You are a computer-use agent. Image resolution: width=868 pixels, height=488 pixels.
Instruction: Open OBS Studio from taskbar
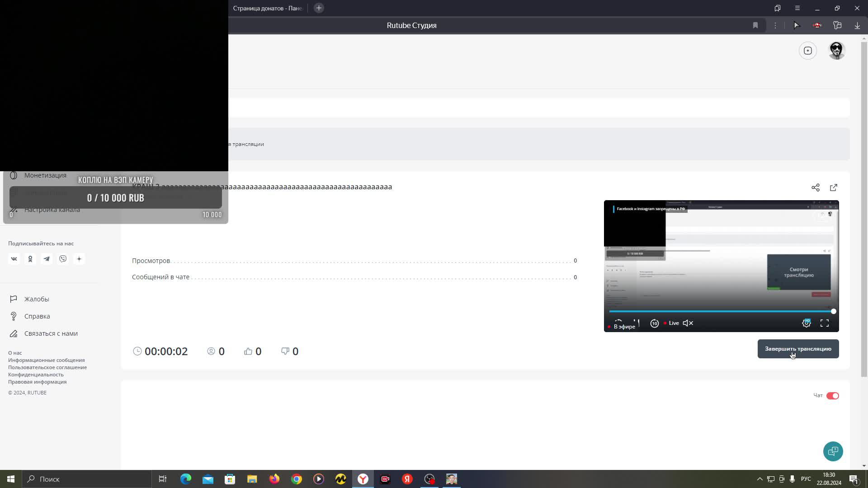(x=429, y=479)
